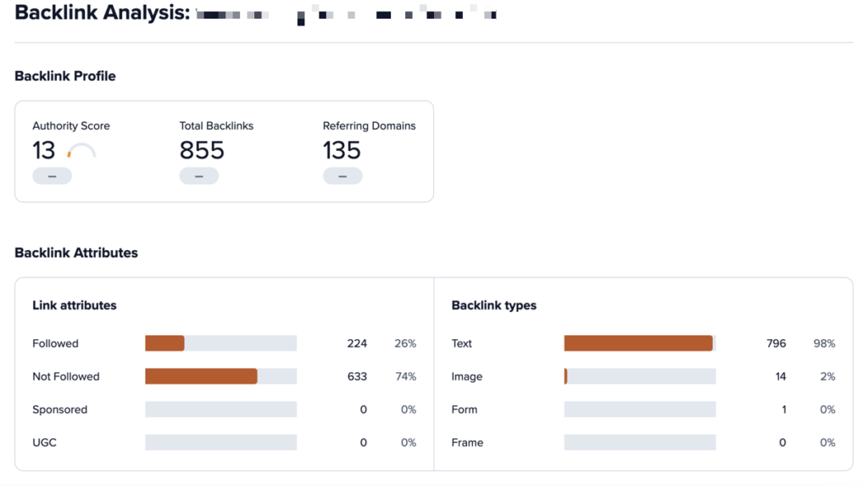
Task: Click the change badge under Authority Score
Action: [52, 176]
